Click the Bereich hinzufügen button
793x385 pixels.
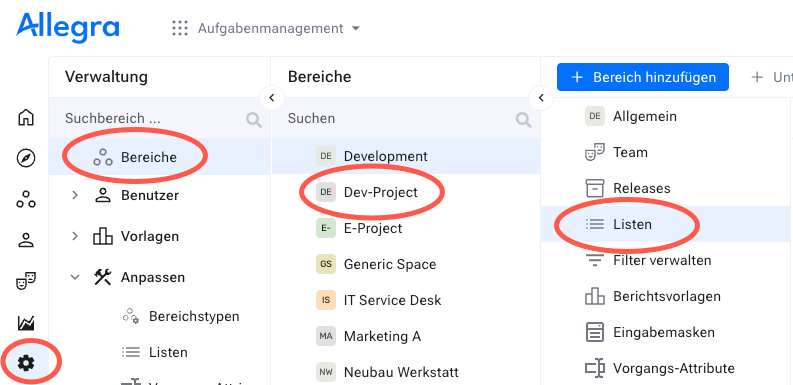643,77
